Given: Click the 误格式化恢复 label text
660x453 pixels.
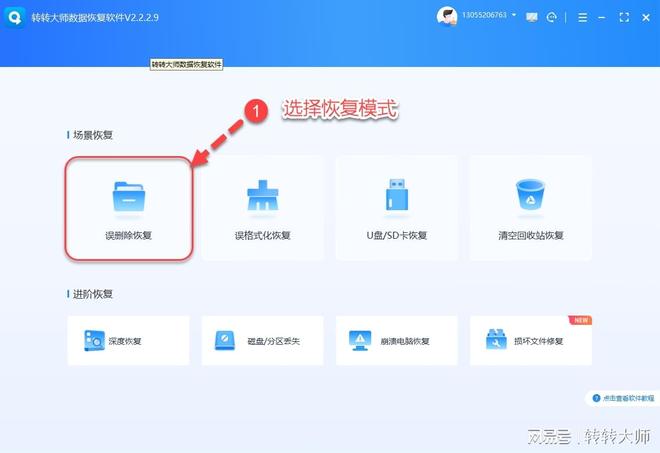Looking at the screenshot, I should pyautogui.click(x=263, y=235).
